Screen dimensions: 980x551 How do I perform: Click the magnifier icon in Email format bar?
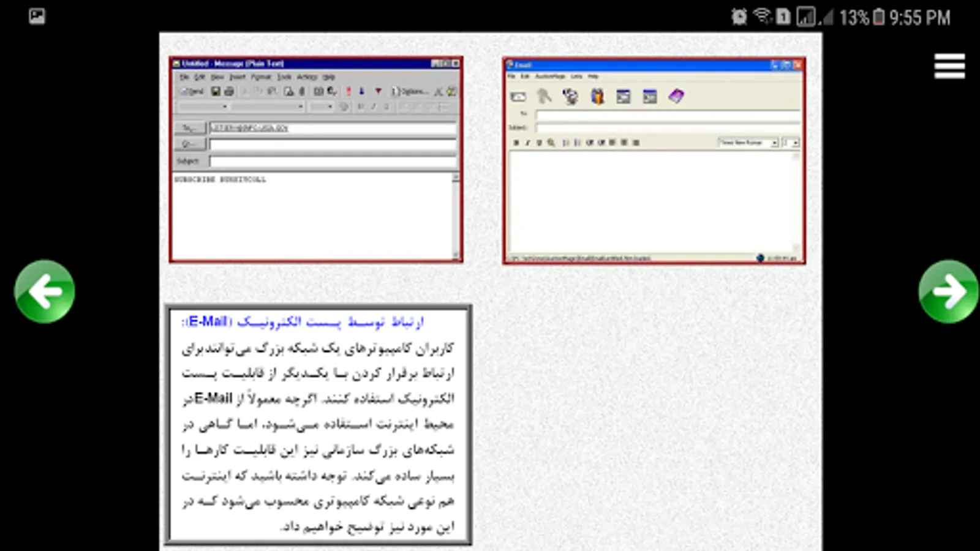click(551, 143)
